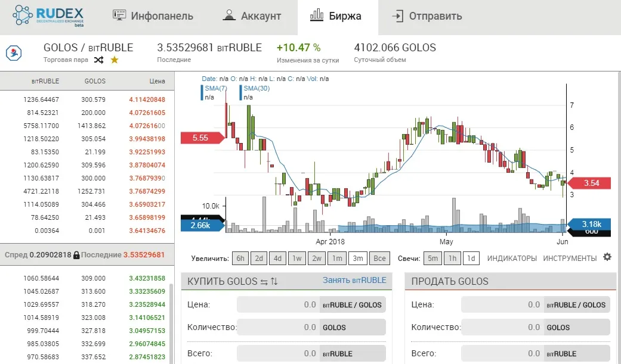The height and width of the screenshot is (364, 621).
Task: Select ask price 3.64134676
Action: (147, 231)
